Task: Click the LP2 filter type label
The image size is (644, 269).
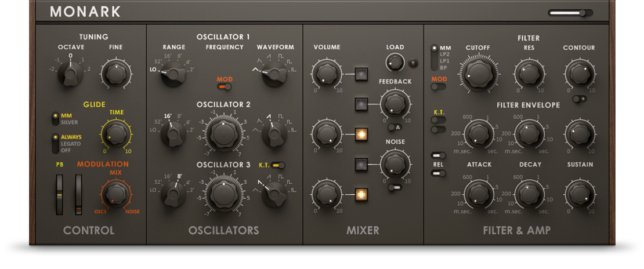Action: 444,54
